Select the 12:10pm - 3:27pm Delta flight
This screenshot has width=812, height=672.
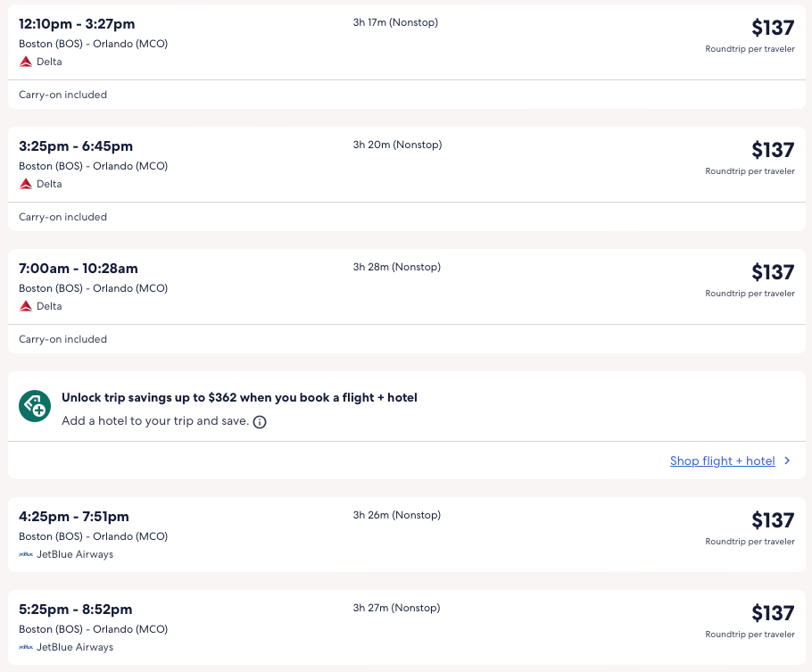(77, 24)
